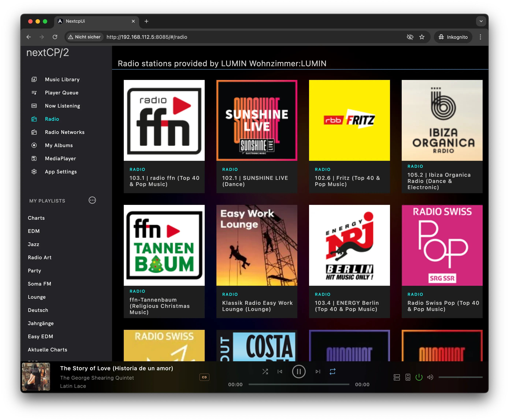This screenshot has height=420, width=509.
Task: Click the Radio Networks icon
Action: pyautogui.click(x=34, y=132)
